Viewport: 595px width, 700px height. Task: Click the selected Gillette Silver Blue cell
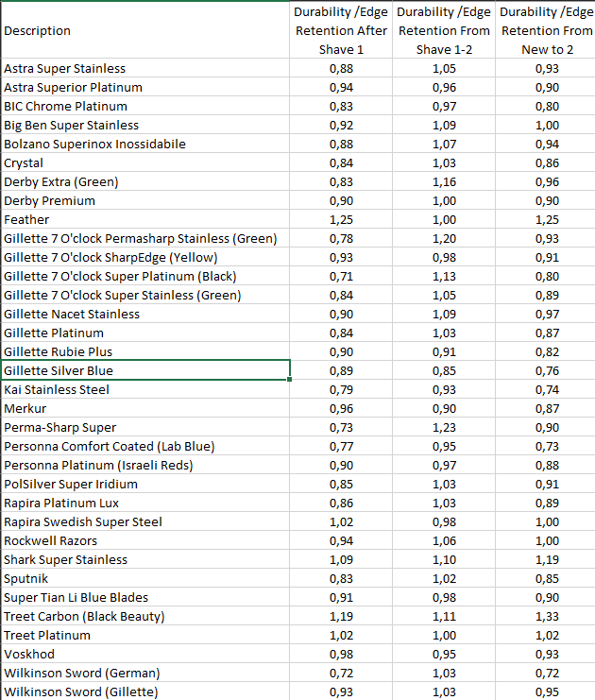(145, 370)
